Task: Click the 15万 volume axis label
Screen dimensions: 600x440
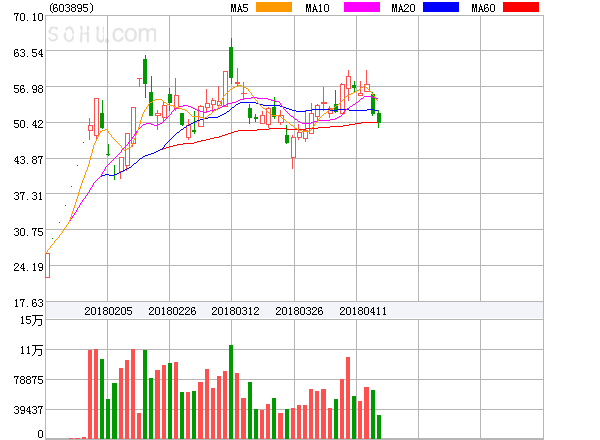Action: point(32,320)
